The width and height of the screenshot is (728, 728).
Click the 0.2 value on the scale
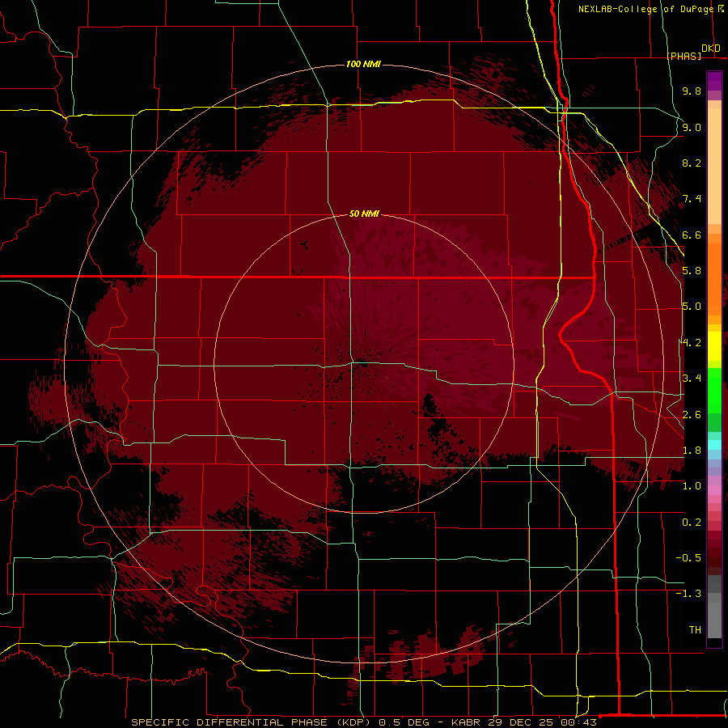click(x=692, y=523)
